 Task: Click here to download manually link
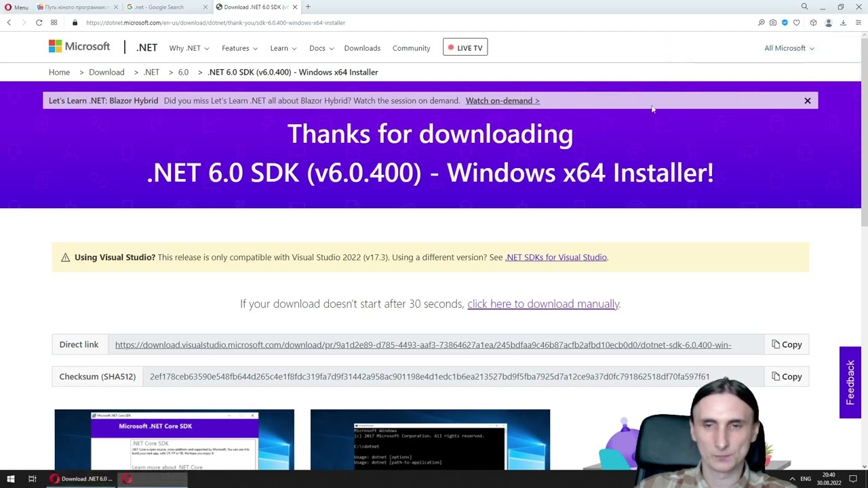pos(543,304)
